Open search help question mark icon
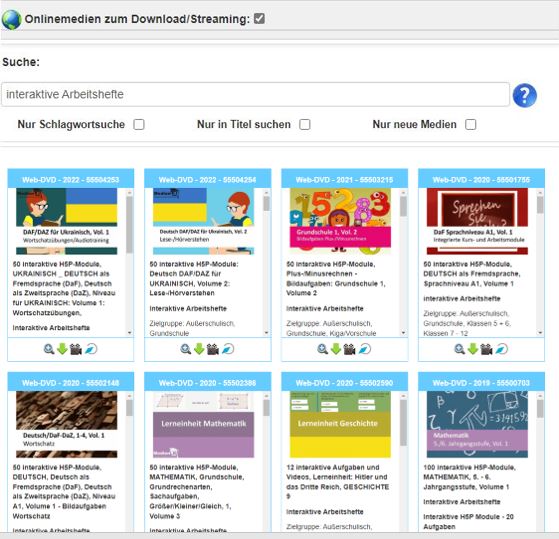 pos(524,95)
